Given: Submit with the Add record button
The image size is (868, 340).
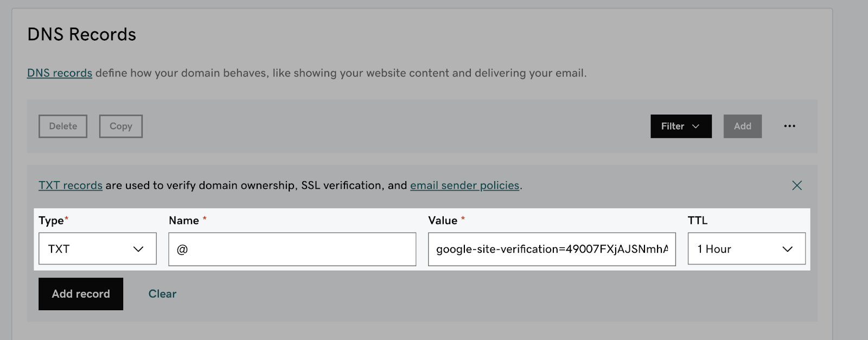Looking at the screenshot, I should click(81, 294).
